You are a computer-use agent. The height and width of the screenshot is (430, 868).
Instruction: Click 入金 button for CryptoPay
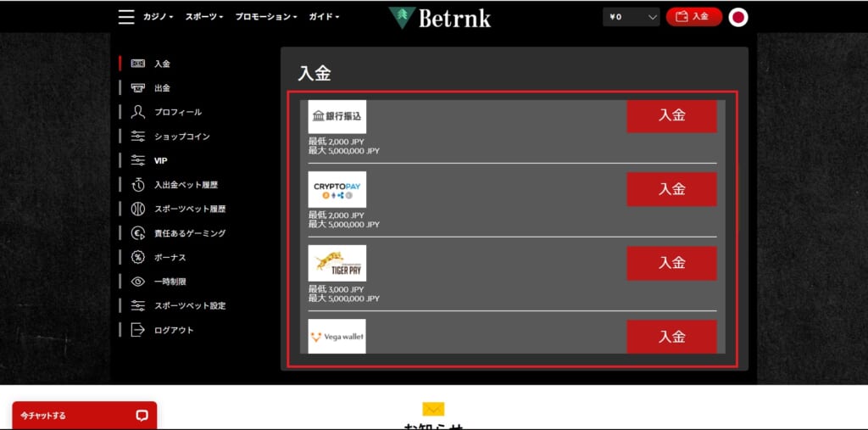671,189
